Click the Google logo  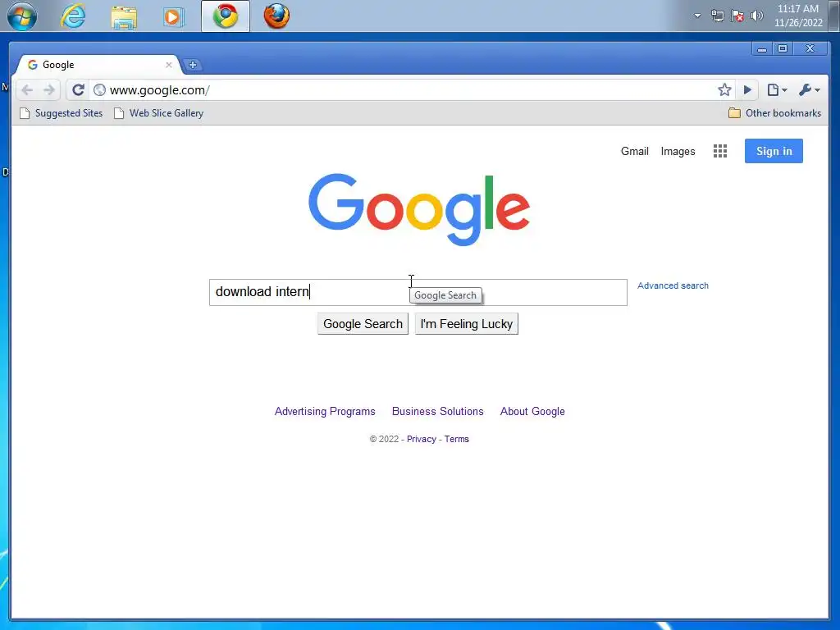coord(419,209)
